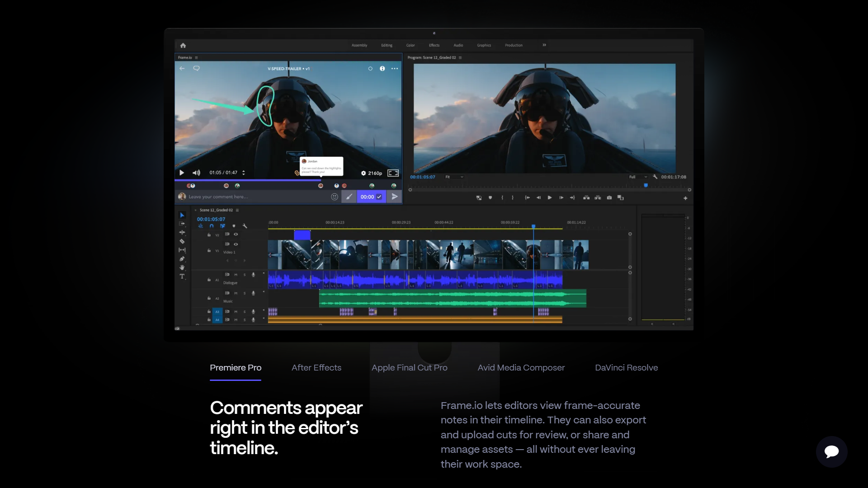This screenshot has width=868, height=488.
Task: Switch to the Color workspace
Action: (410, 45)
